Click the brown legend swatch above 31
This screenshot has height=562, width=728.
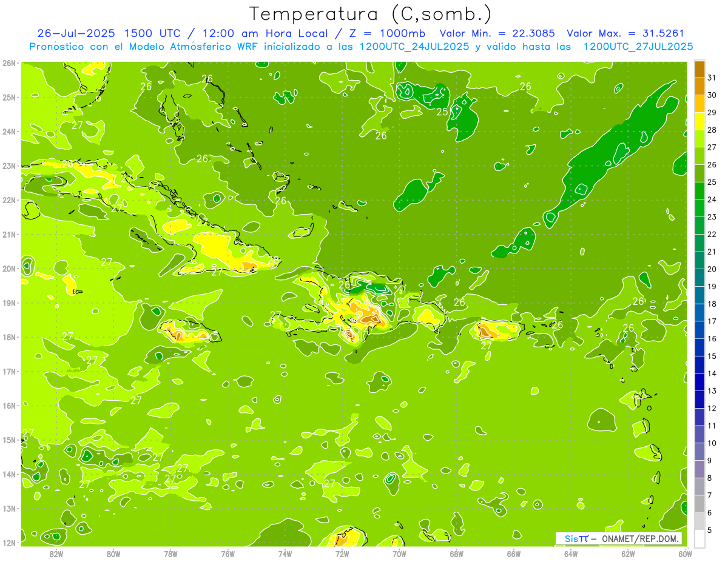[x=699, y=69]
